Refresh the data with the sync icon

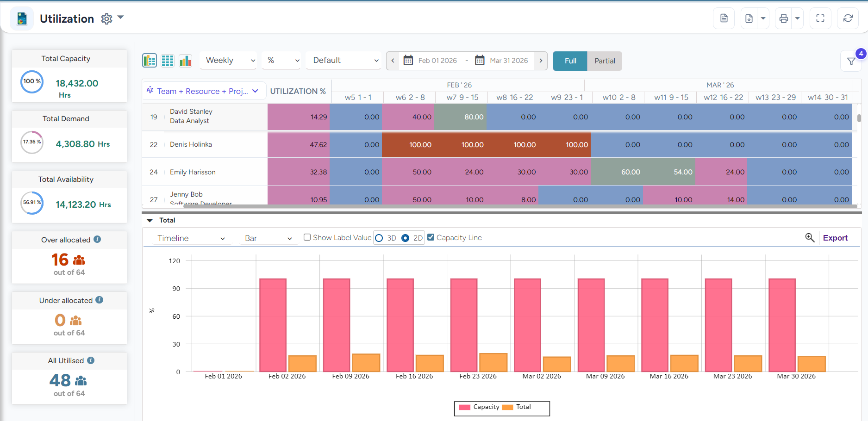[x=848, y=18]
